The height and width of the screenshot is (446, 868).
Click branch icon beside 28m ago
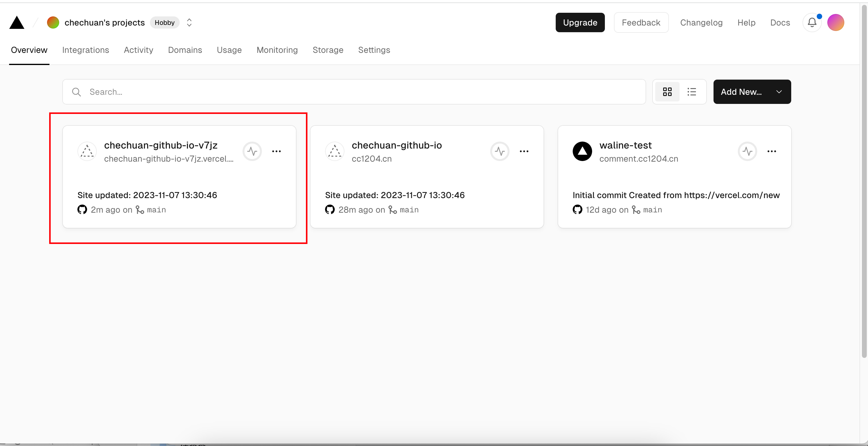[x=392, y=210]
